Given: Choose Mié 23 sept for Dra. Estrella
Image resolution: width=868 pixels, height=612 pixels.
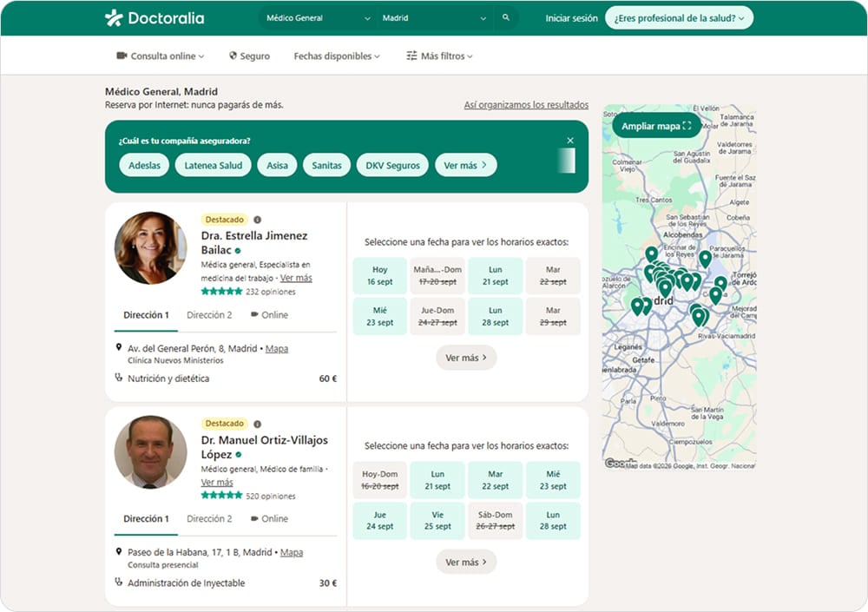Looking at the screenshot, I should tap(380, 316).
